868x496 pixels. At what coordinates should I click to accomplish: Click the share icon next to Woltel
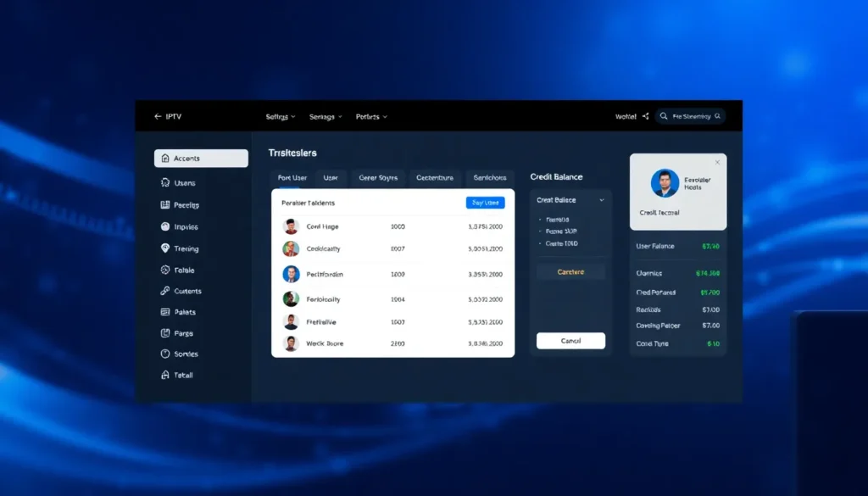coord(645,116)
